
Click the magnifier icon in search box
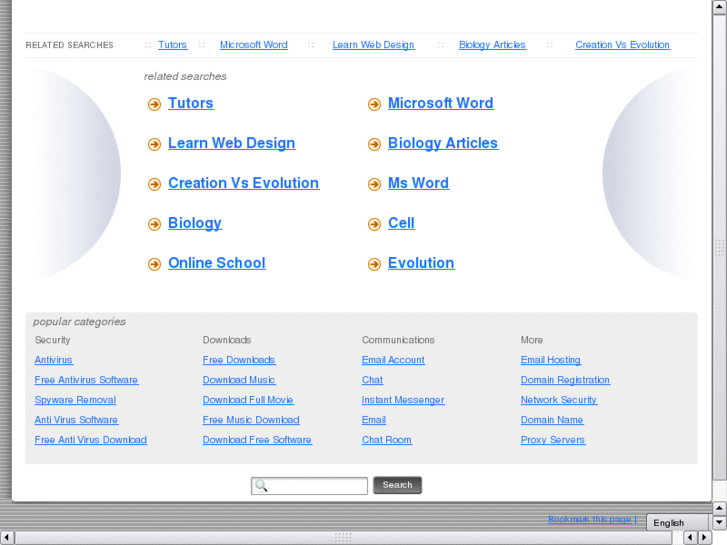point(261,486)
